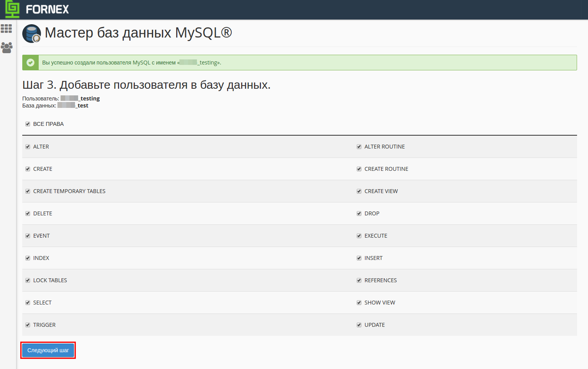Click the Следующий шаг button
588x369 pixels.
[48, 350]
